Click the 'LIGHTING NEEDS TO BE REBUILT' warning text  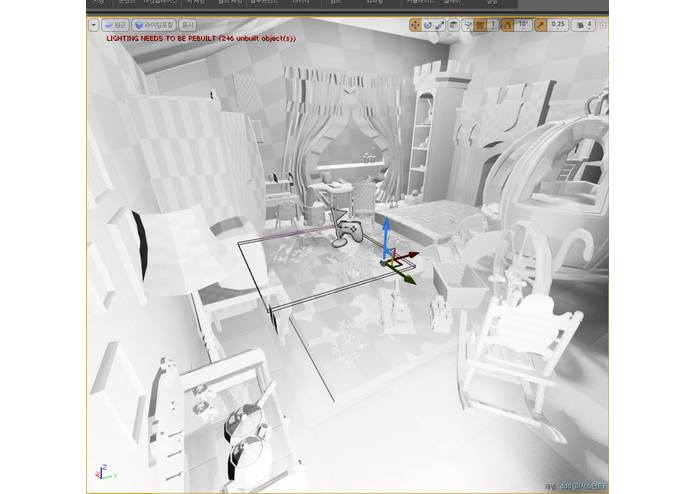[201, 39]
